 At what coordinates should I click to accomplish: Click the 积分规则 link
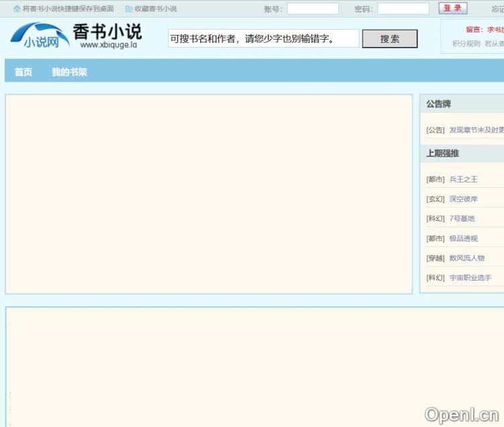tap(466, 44)
